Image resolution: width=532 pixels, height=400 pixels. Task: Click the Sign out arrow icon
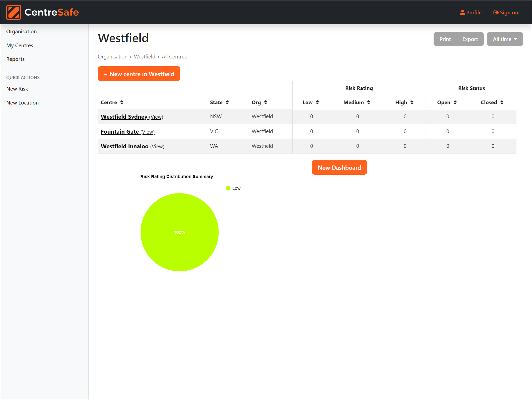[496, 12]
